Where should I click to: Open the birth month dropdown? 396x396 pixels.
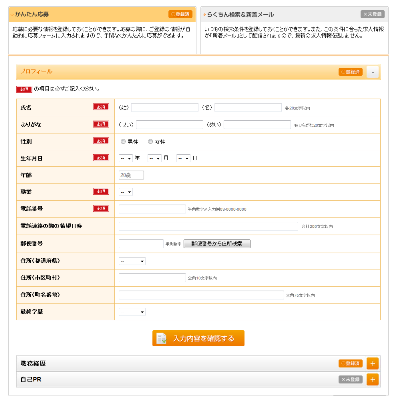click(154, 158)
